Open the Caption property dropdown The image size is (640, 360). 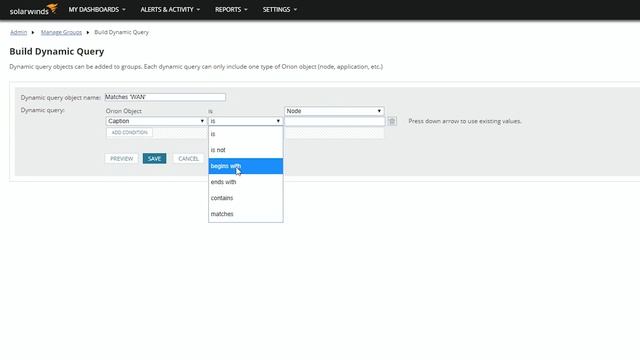156,121
